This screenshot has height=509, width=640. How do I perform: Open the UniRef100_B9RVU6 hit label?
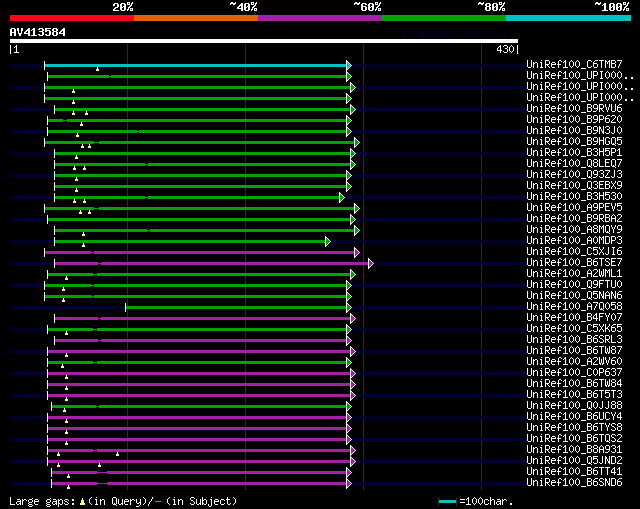tap(574, 109)
